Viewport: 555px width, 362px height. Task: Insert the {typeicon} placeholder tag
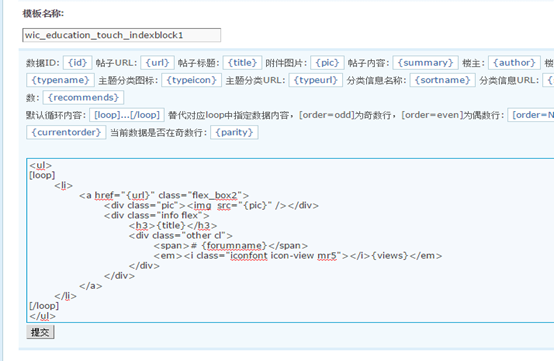point(191,80)
